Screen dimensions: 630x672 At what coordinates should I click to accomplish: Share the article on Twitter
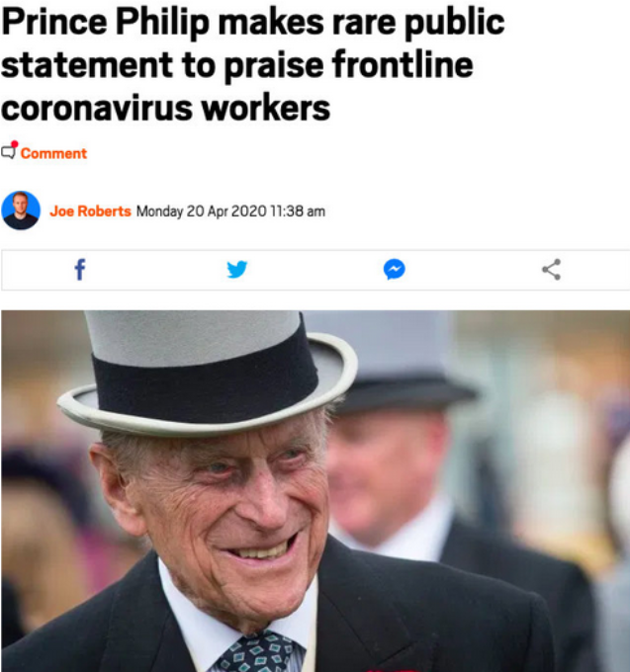pos(236,269)
